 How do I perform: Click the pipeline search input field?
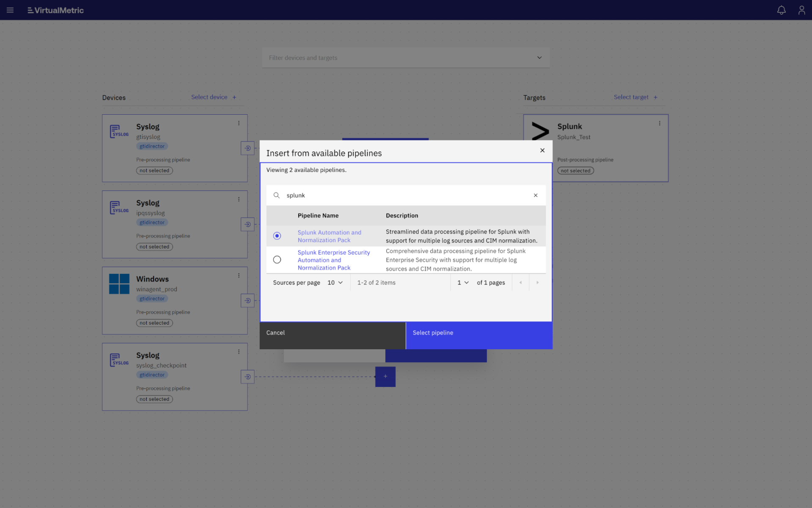tap(406, 195)
